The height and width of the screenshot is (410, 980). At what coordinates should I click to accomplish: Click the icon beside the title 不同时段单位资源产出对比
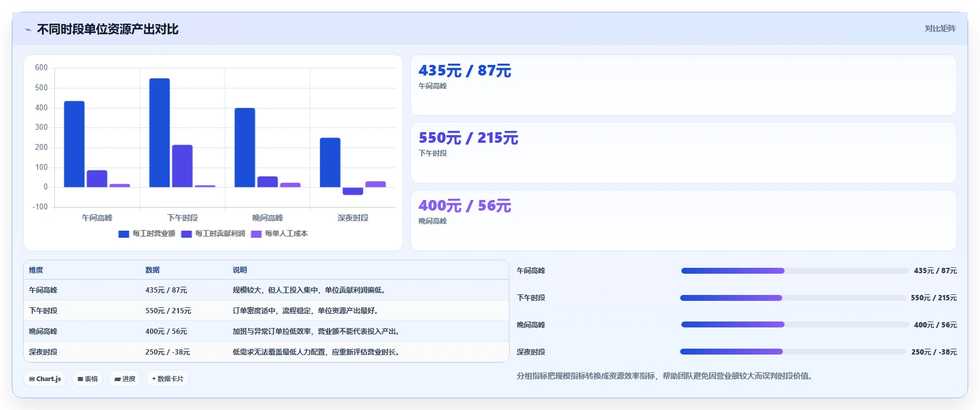point(28,29)
